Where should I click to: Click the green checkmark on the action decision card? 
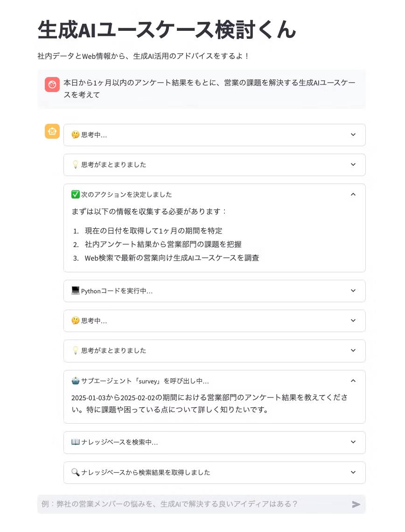76,194
